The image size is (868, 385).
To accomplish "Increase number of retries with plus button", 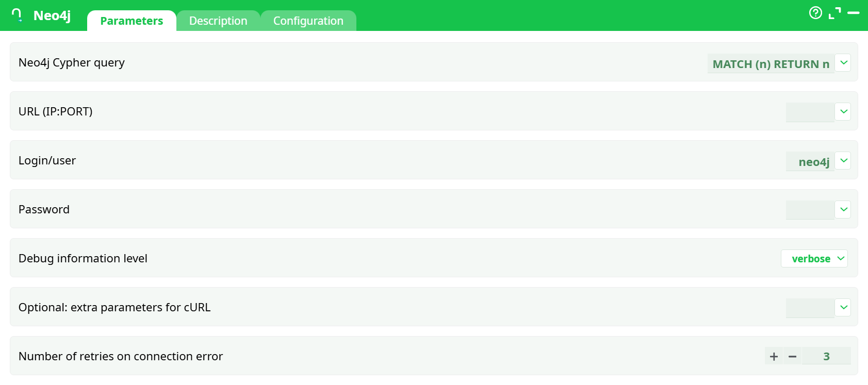I will pos(774,356).
